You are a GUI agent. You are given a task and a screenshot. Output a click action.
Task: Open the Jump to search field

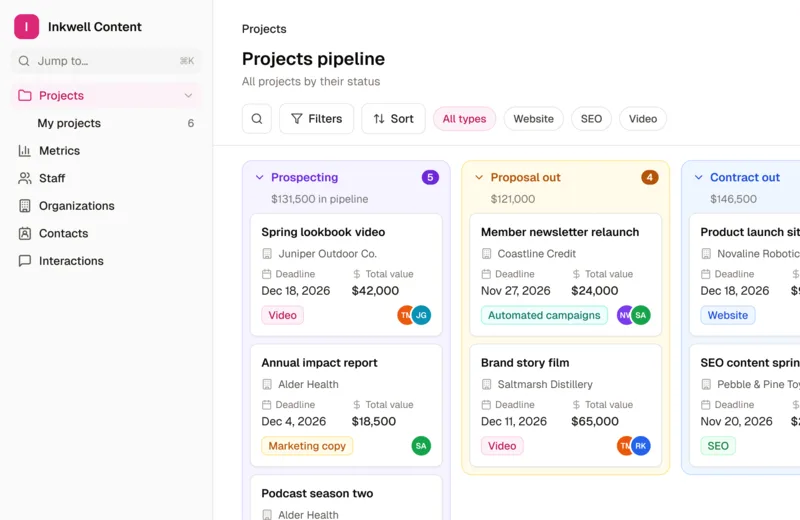click(106, 61)
